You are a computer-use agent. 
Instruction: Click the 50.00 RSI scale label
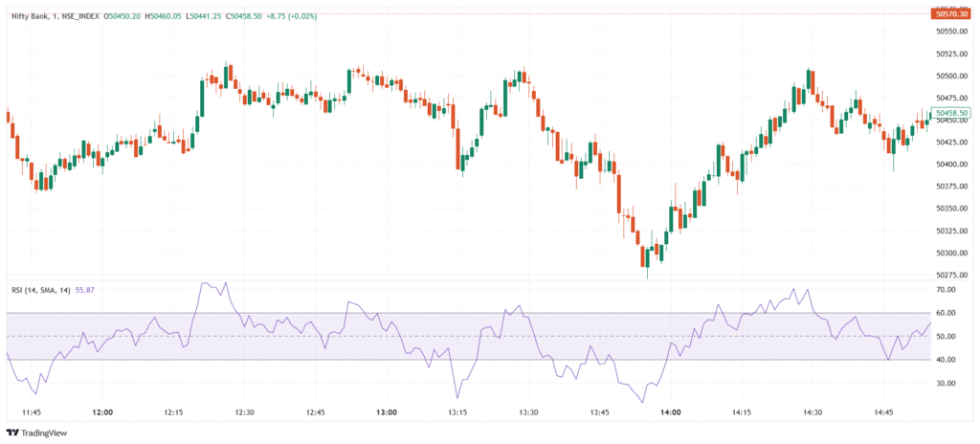pos(947,336)
